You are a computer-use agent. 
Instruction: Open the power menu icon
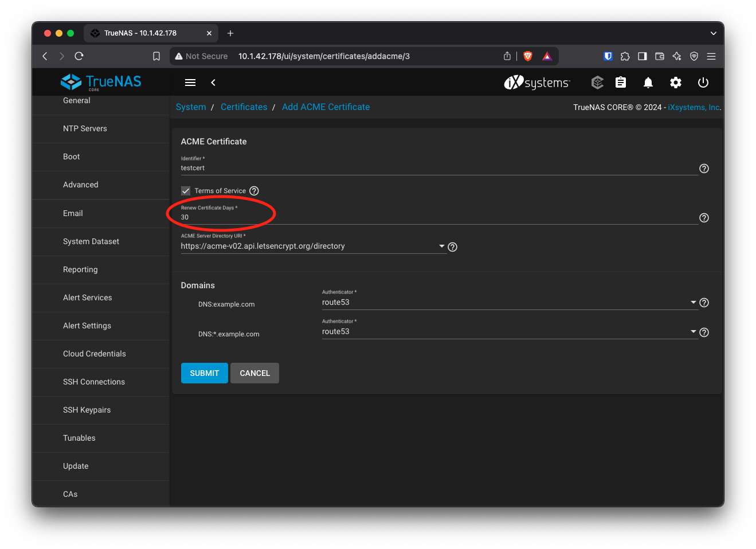pyautogui.click(x=703, y=83)
